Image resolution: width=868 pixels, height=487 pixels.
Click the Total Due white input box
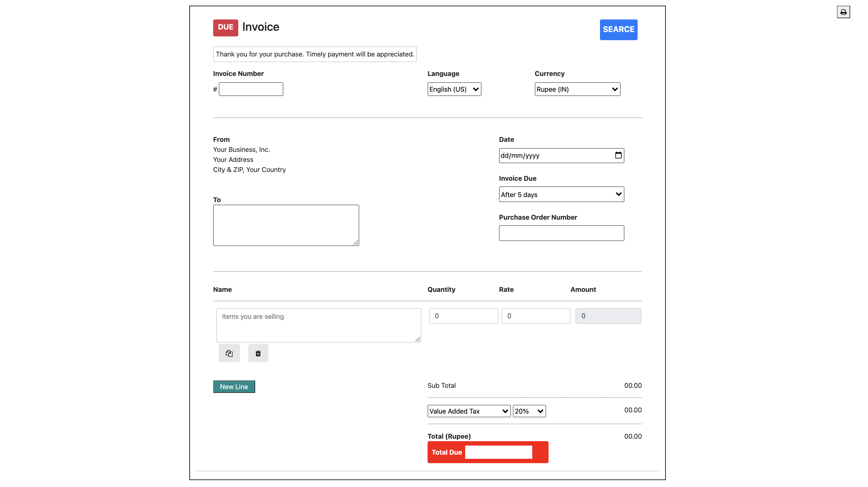click(x=498, y=452)
